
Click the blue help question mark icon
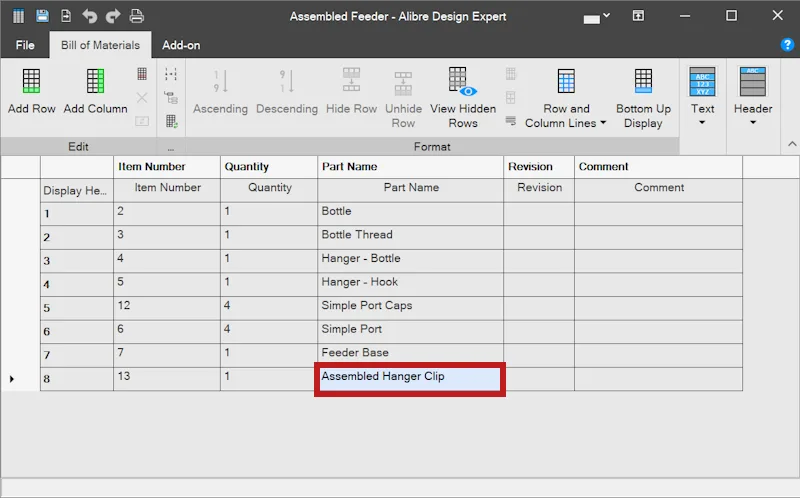coord(787,45)
